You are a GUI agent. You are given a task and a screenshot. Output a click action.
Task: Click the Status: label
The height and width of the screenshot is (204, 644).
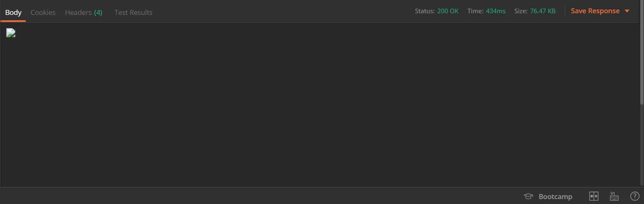click(425, 11)
